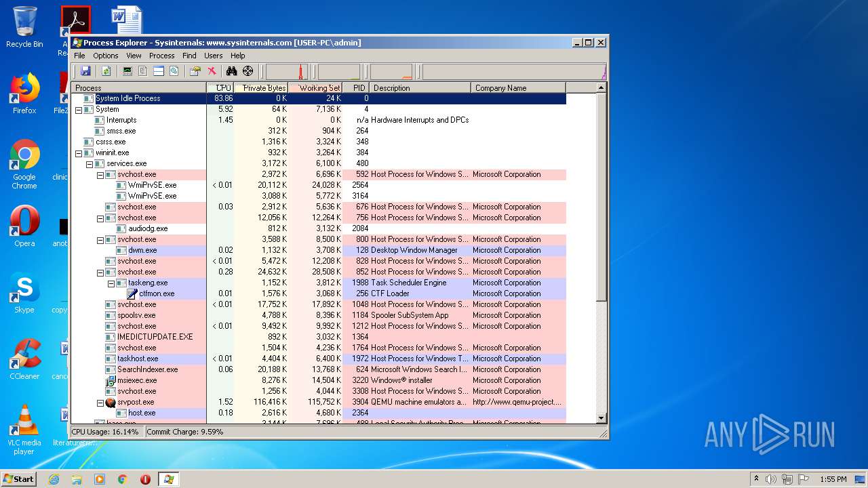This screenshot has width=868, height=488.
Task: Click the Action Center flag tray icon
Action: point(804,479)
